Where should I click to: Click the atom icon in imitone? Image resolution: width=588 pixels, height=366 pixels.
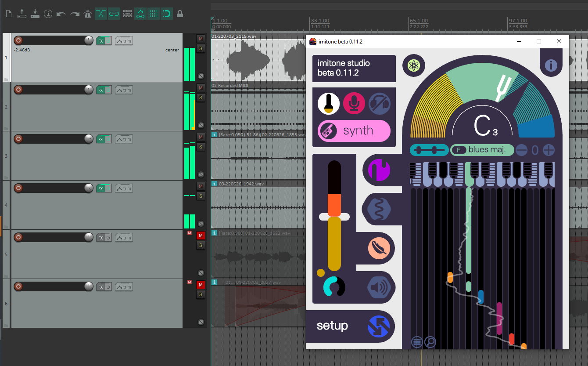point(413,65)
